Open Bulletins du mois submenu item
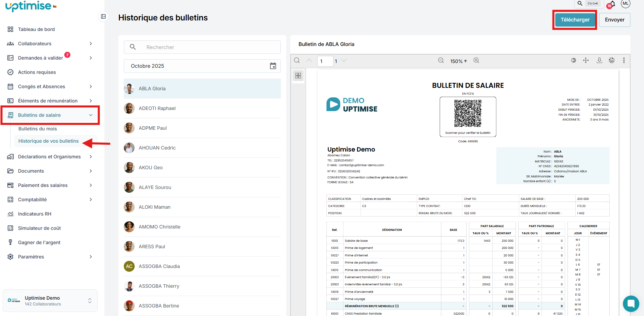 click(x=38, y=129)
